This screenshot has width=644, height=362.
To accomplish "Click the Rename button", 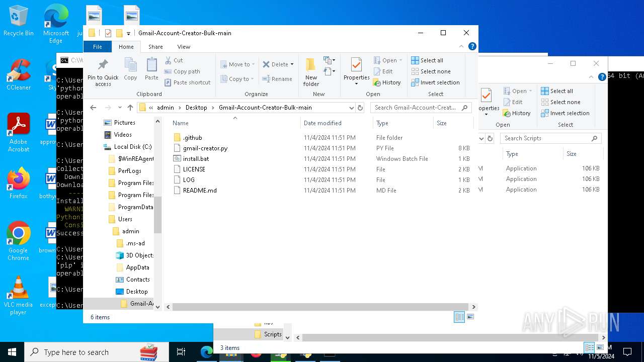I will click(277, 79).
